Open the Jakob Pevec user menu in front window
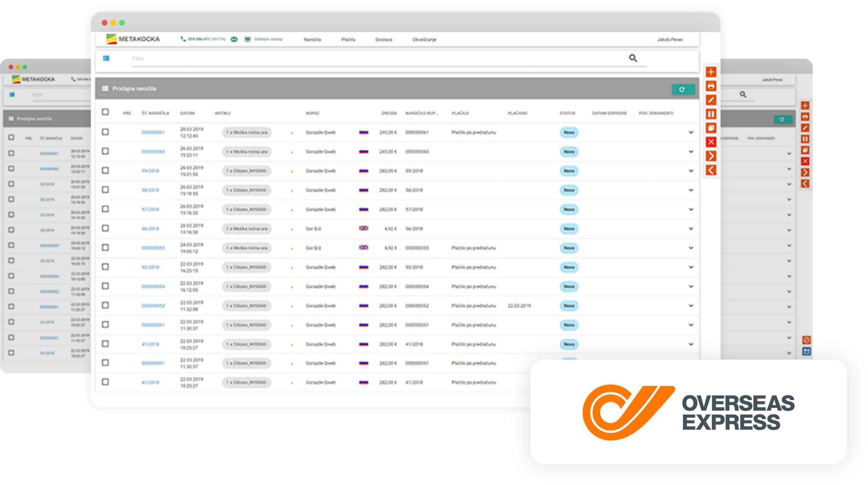The width and height of the screenshot is (868, 485). (x=670, y=39)
